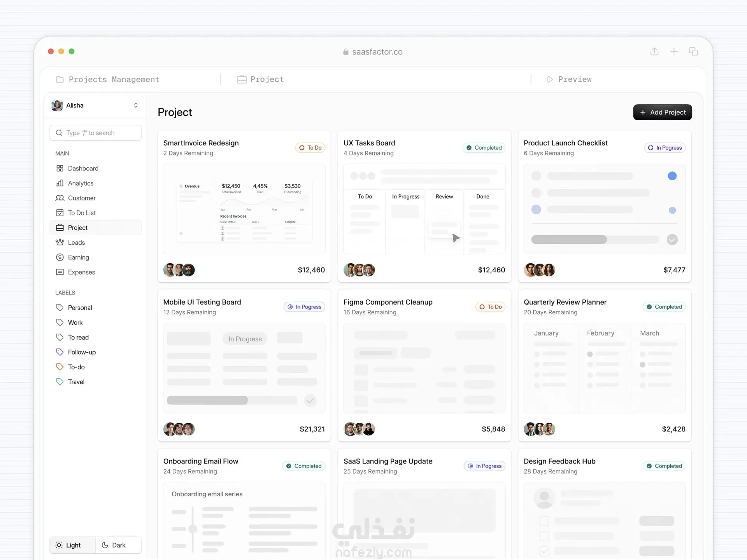Viewport: 747px width, 560px height.
Task: Open the UX Tasks Board kanban thumbnail
Action: point(424,209)
